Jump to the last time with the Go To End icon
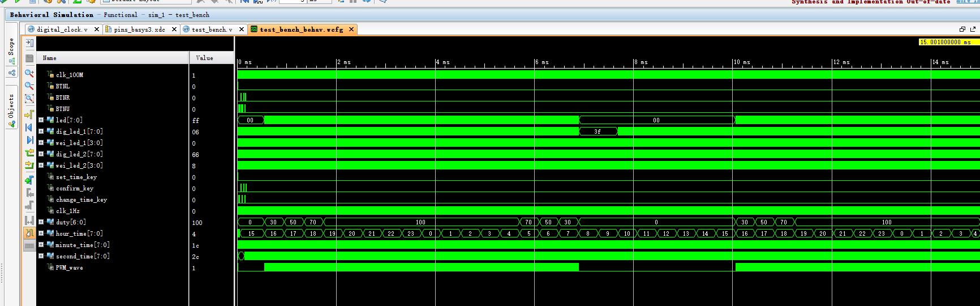The width and height of the screenshot is (980, 306). tap(29, 140)
